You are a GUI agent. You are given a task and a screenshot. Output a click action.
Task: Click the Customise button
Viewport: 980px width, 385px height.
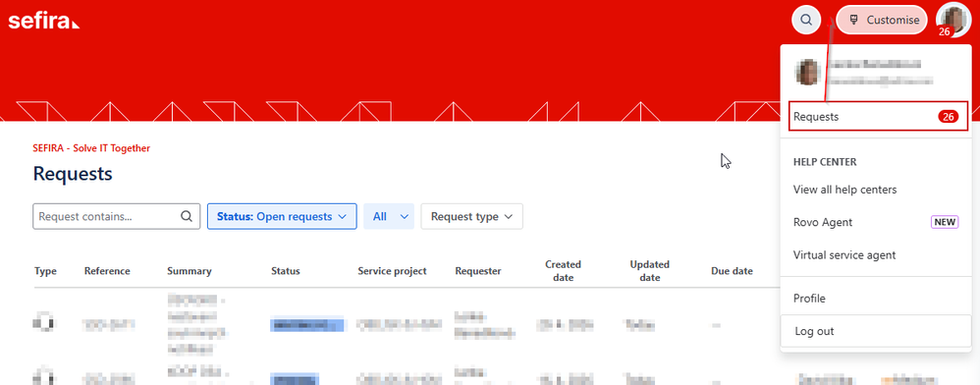[882, 20]
